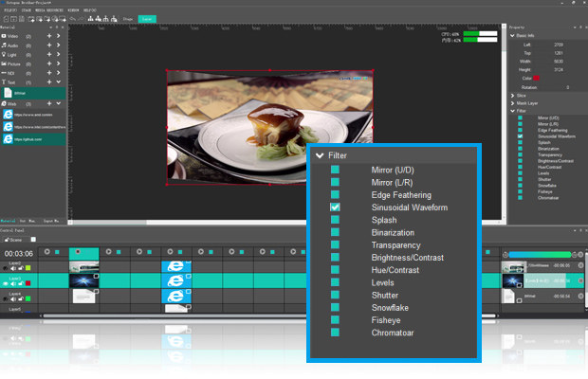Select the blue starburst clip on Layer3
Viewport: 588px width, 379px height.
[83, 280]
